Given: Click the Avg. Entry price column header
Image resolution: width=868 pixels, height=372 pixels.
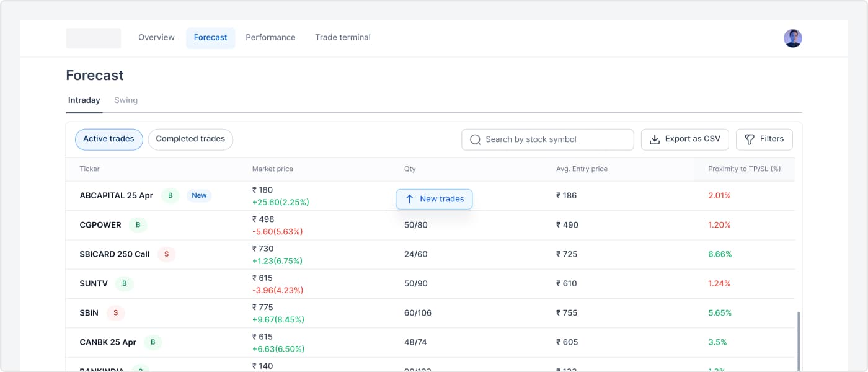Looking at the screenshot, I should tap(582, 169).
